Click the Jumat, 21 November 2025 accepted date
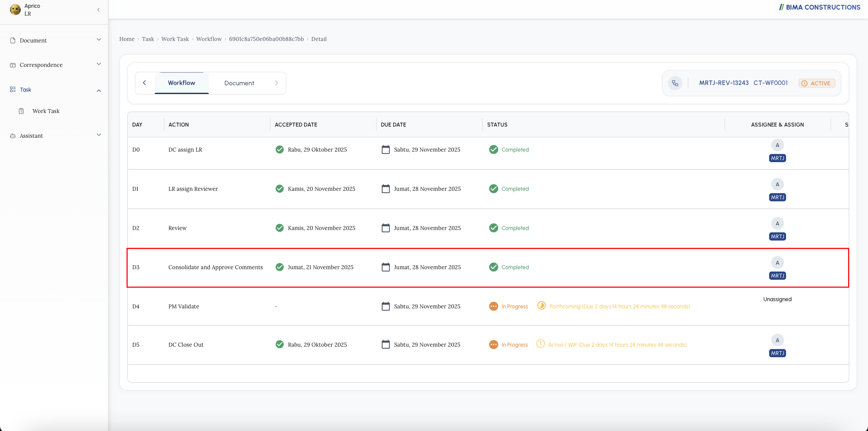 [x=321, y=267]
